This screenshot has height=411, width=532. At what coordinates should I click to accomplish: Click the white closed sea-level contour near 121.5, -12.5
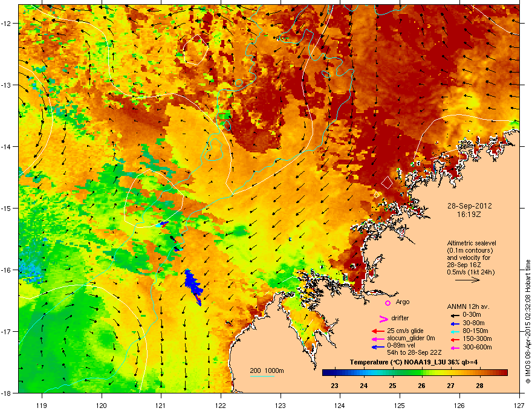195,50
